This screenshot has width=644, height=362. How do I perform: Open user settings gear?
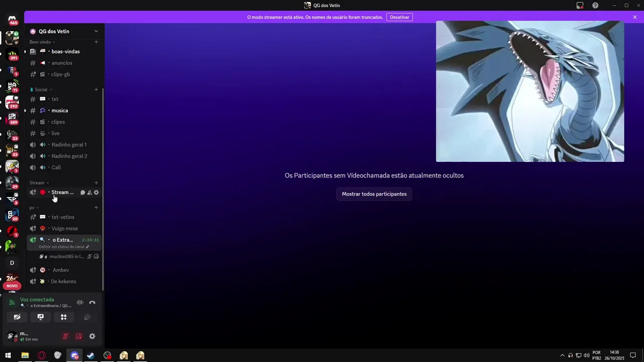92,336
